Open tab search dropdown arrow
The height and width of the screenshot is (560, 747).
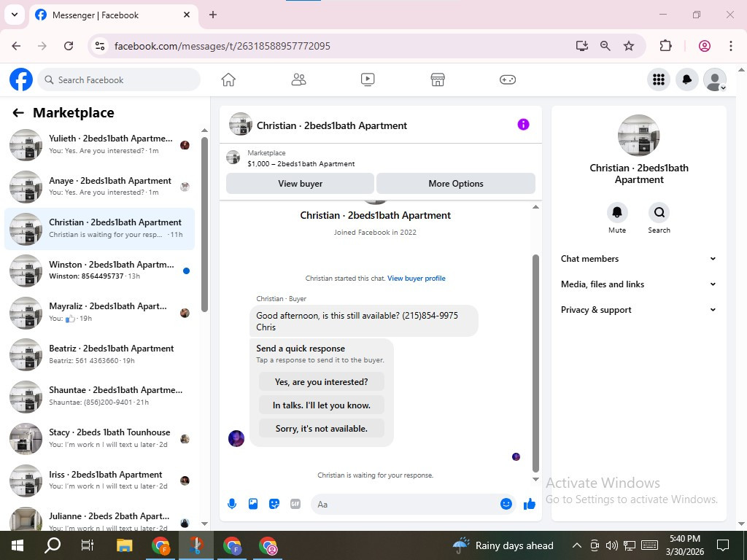[x=15, y=15]
